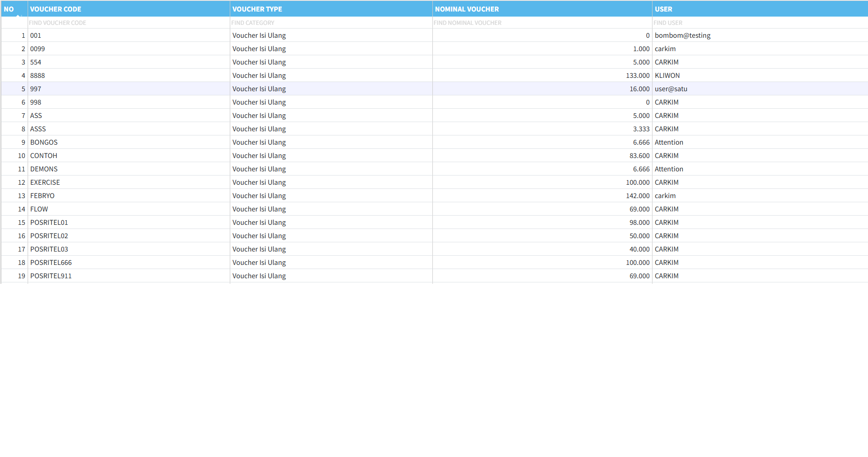Select voucher code 998 cell

click(129, 102)
